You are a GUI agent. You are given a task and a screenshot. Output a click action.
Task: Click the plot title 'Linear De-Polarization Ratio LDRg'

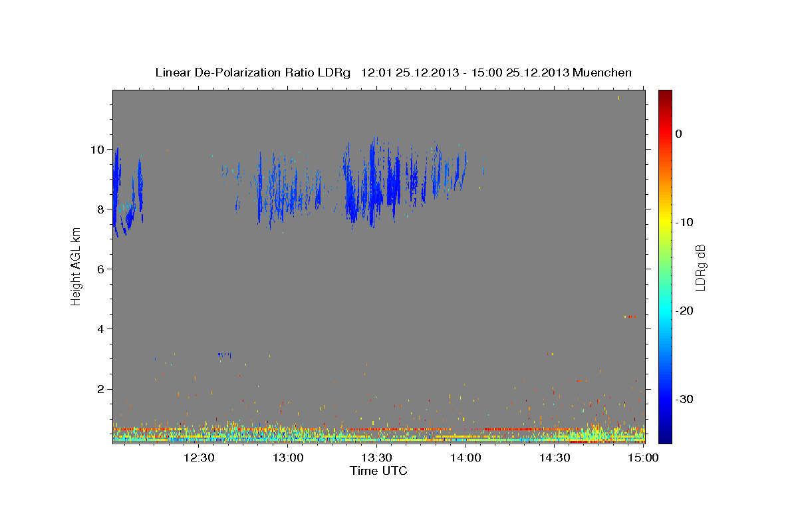(x=252, y=72)
